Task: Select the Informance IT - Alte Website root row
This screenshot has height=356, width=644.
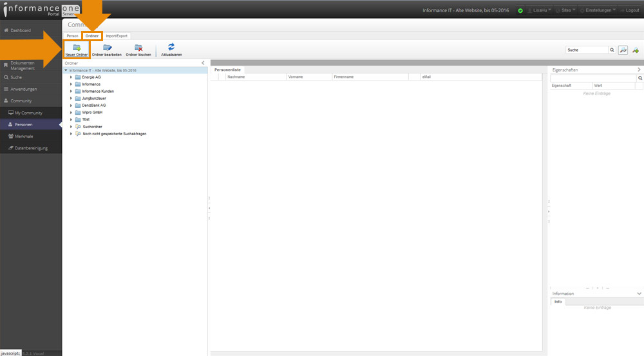Action: point(135,70)
